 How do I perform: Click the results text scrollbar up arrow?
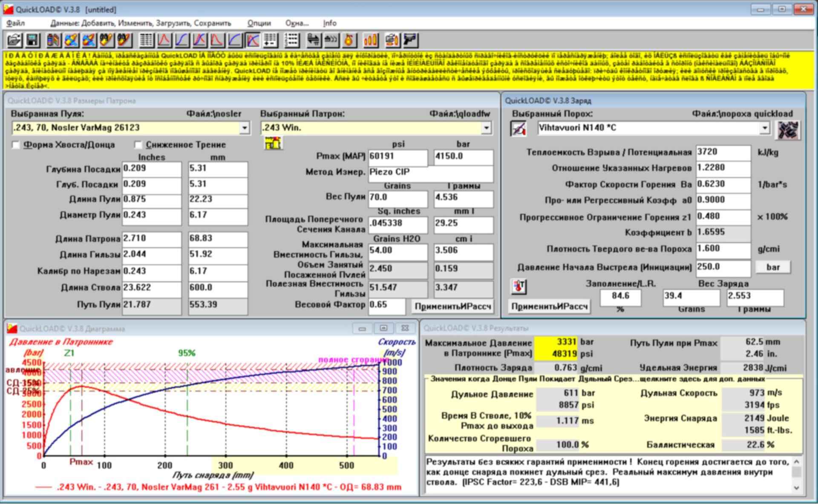point(797,462)
